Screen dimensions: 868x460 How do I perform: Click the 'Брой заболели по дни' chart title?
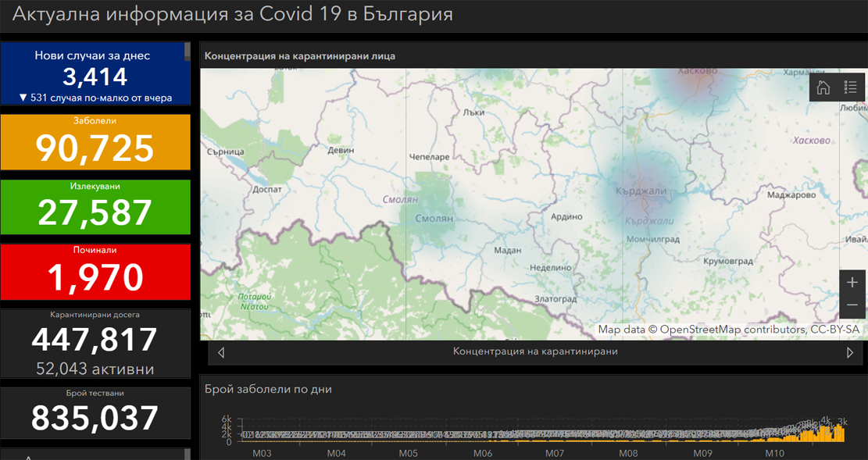tap(269, 389)
